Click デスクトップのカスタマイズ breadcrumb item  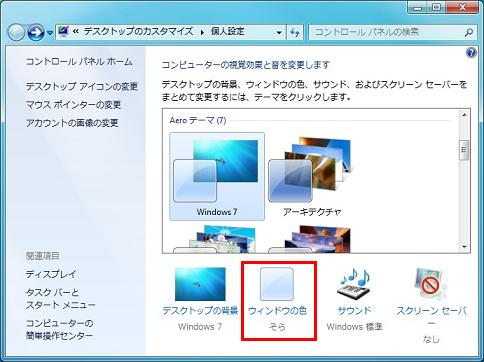pyautogui.click(x=139, y=32)
